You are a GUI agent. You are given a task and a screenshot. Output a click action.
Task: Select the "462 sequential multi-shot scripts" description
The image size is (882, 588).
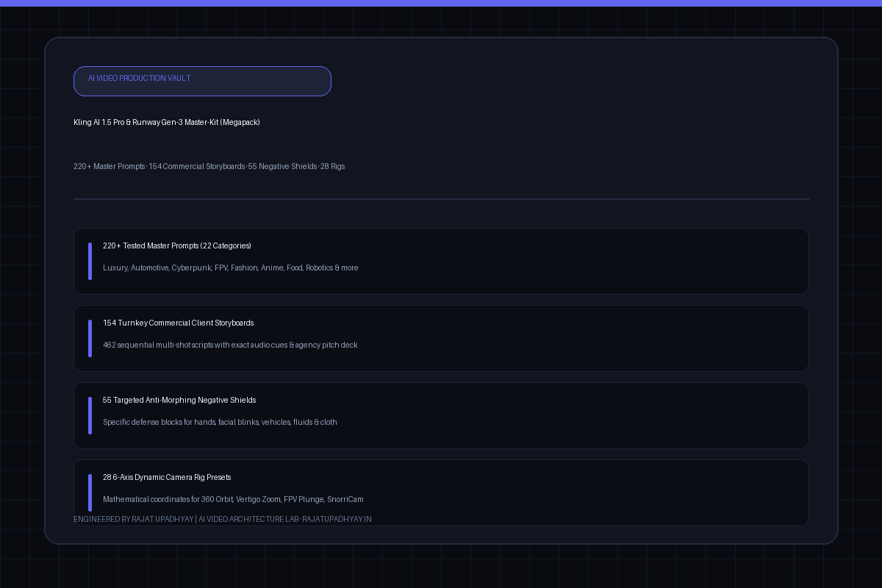coord(230,345)
